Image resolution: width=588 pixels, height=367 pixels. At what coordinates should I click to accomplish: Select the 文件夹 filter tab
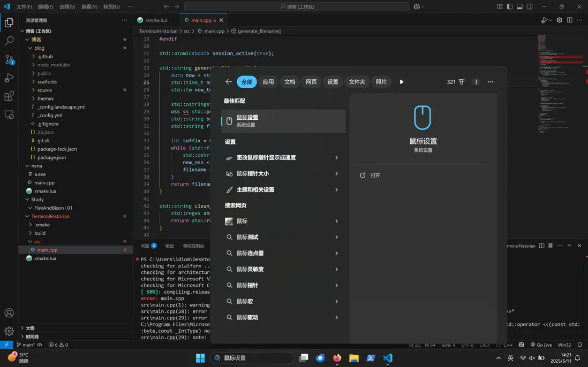pyautogui.click(x=357, y=82)
